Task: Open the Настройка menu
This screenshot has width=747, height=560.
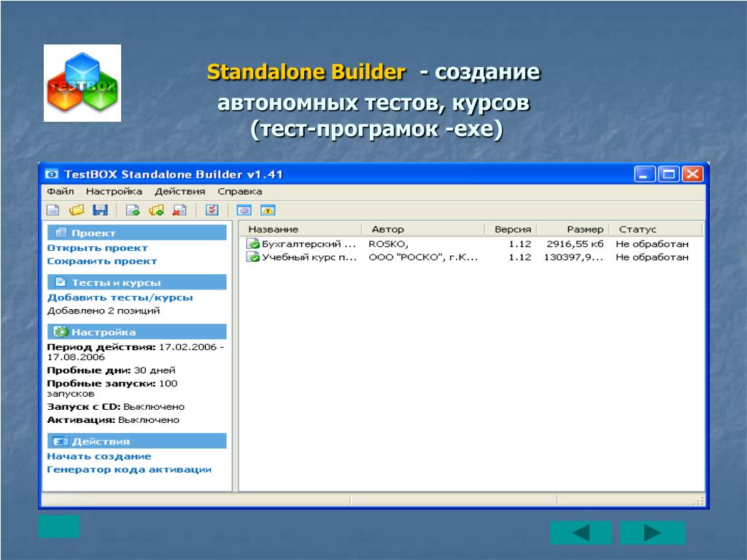Action: (114, 192)
